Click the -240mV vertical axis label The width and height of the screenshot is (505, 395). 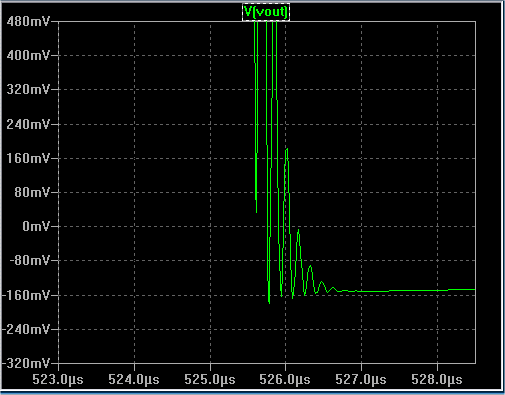pos(26,329)
